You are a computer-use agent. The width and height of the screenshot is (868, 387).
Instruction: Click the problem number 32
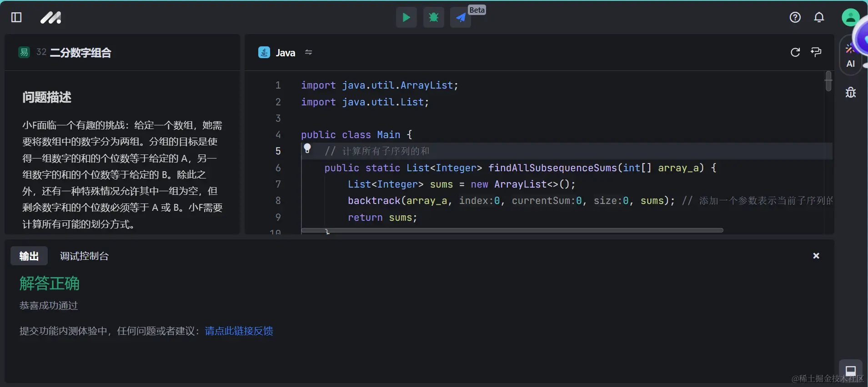point(41,52)
